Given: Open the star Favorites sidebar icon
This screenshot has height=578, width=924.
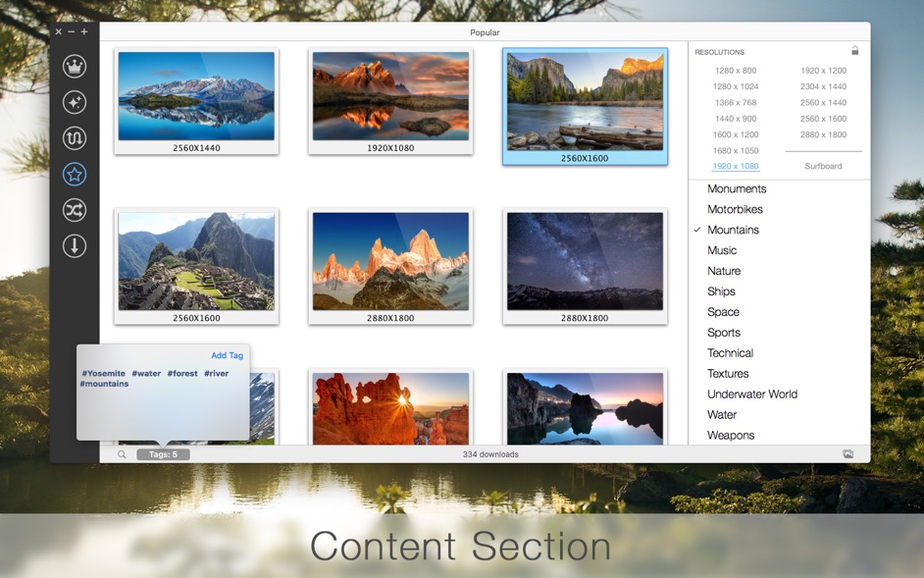Looking at the screenshot, I should pos(75,174).
